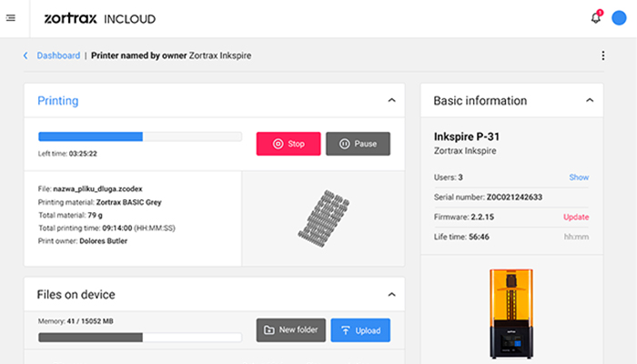The image size is (637, 364).
Task: Click the Inkspire P-31 printer name
Action: pos(466,136)
